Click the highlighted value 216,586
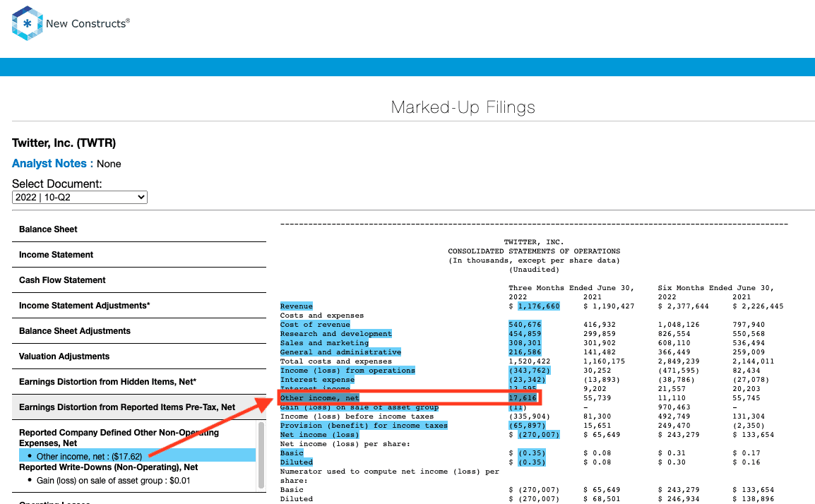 [525, 352]
